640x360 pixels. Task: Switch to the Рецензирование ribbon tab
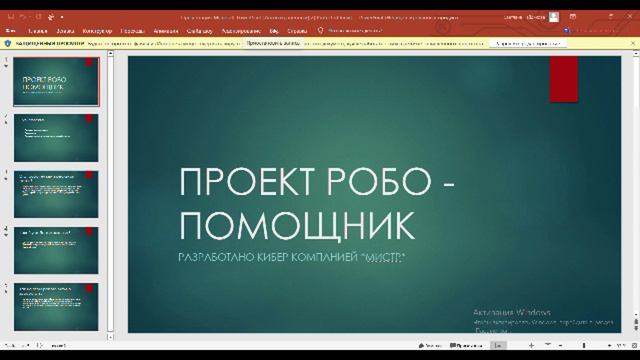tap(241, 31)
